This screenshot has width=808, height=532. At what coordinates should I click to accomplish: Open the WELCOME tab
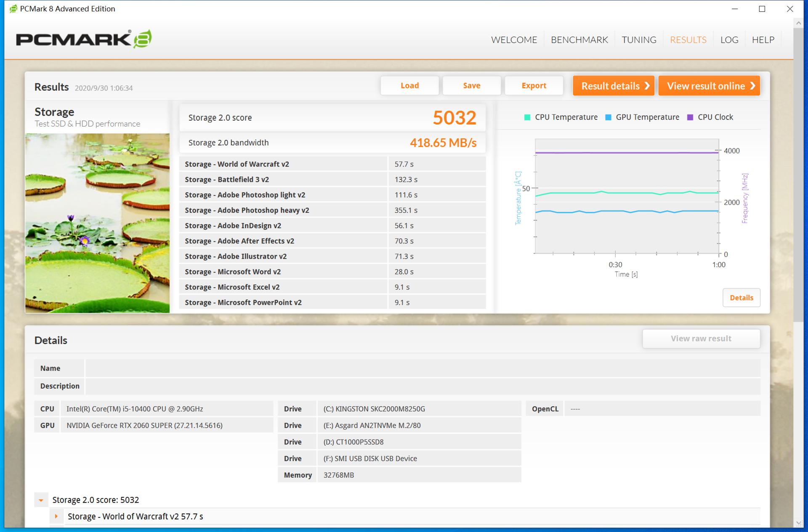514,40
